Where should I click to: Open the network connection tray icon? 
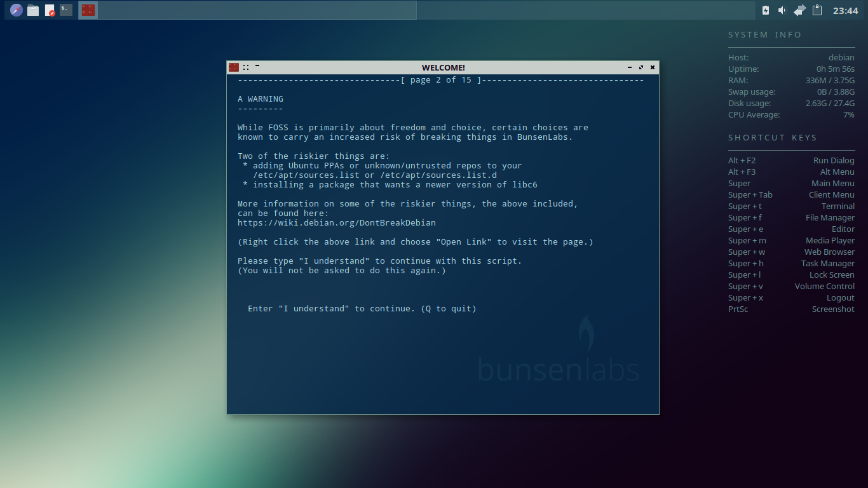click(800, 10)
